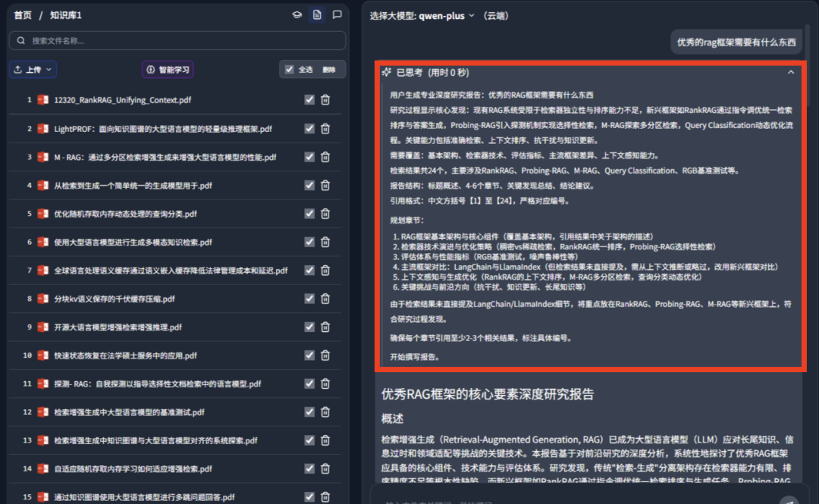Click the sparkle icon on 已思考 panel
The width and height of the screenshot is (819, 504).
pyautogui.click(x=388, y=71)
